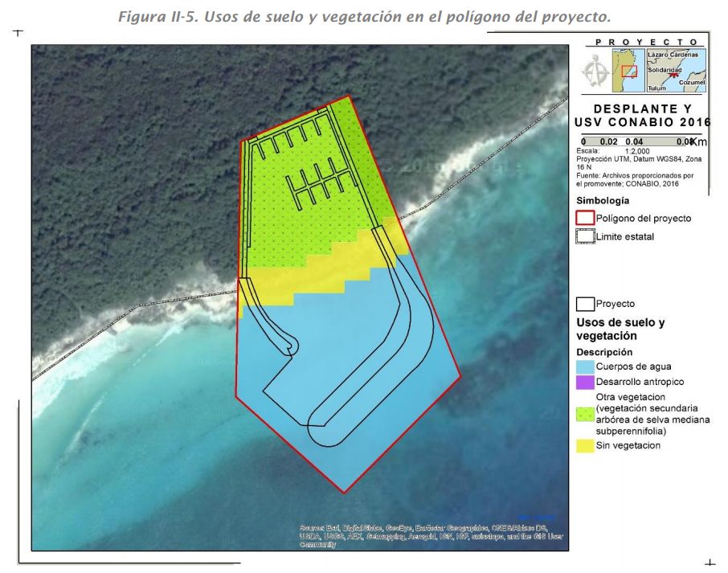This screenshot has height=573, width=728.
Task: Click the top-left crosshair registration mark
Action: [x=18, y=32]
